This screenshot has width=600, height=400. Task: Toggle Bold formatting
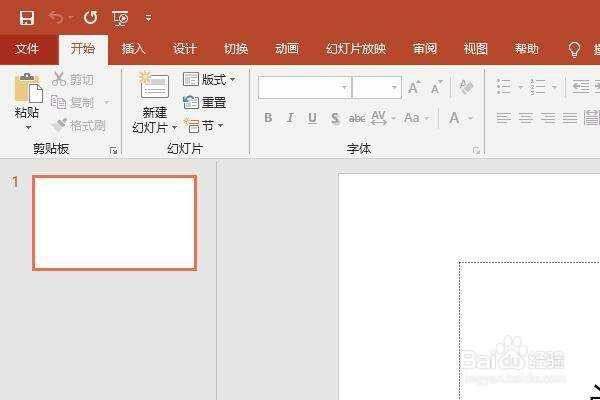[268, 118]
